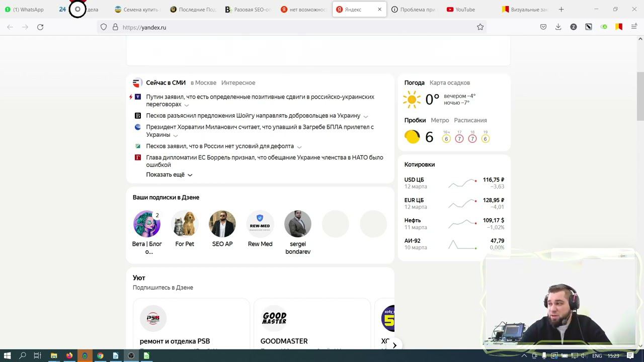Click the 15:23 taskbar clock
This screenshot has width=644, height=362.
click(613, 355)
